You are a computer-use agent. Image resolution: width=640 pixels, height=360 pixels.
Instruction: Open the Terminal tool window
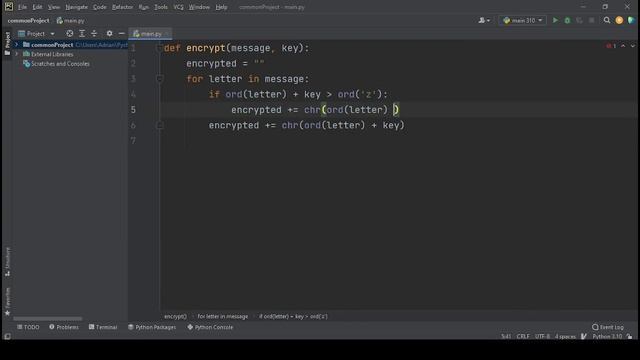point(103,327)
